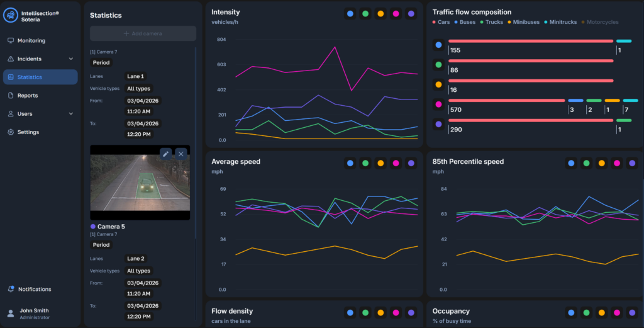Toggle the green series in Average speed chart
The image size is (644, 328).
click(365, 163)
